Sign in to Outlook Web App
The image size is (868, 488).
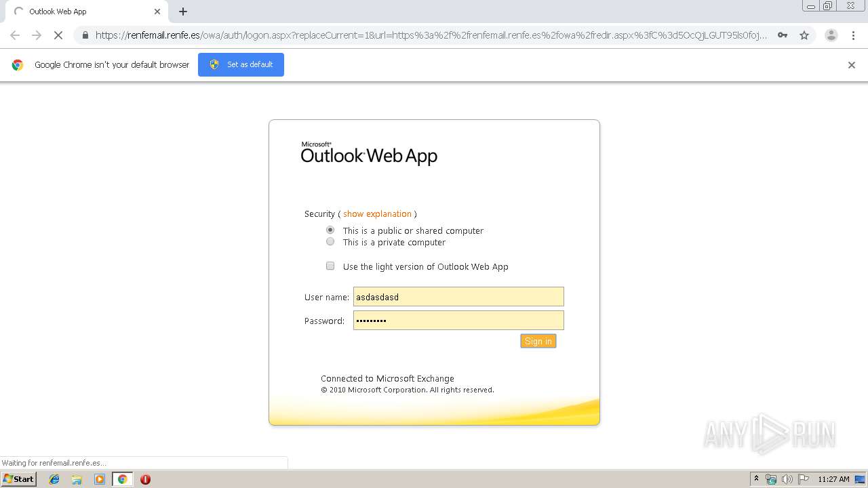point(538,341)
